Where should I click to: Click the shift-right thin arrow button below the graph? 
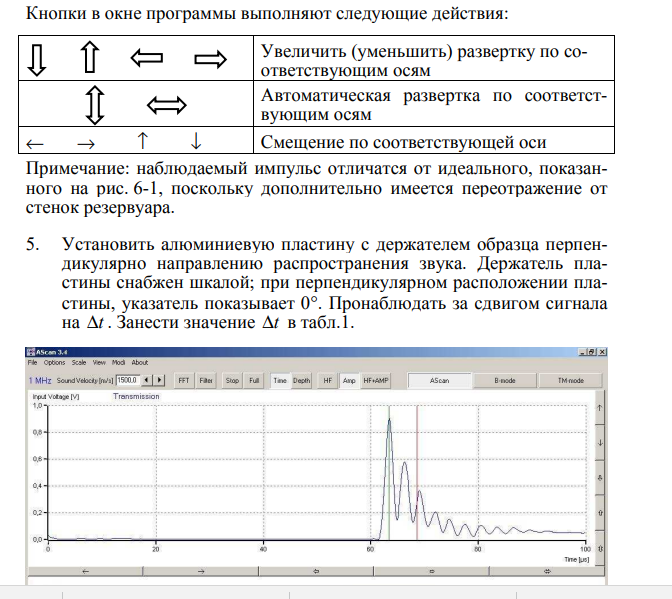201,571
